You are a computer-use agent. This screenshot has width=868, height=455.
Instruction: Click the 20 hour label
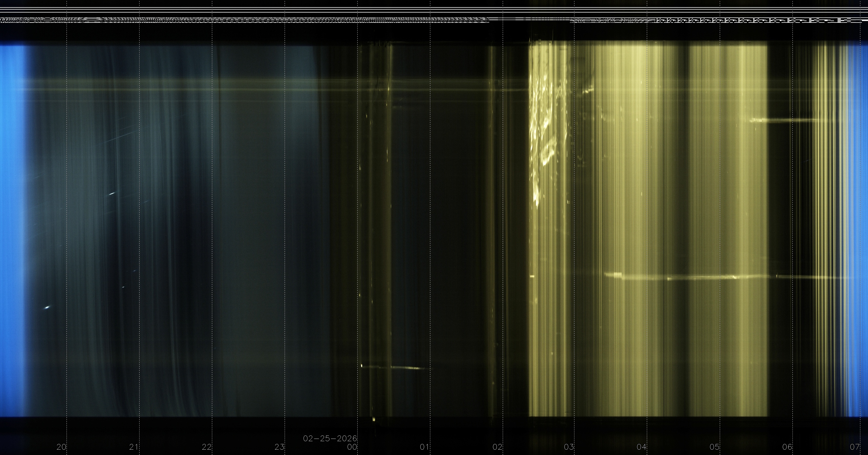click(x=61, y=447)
